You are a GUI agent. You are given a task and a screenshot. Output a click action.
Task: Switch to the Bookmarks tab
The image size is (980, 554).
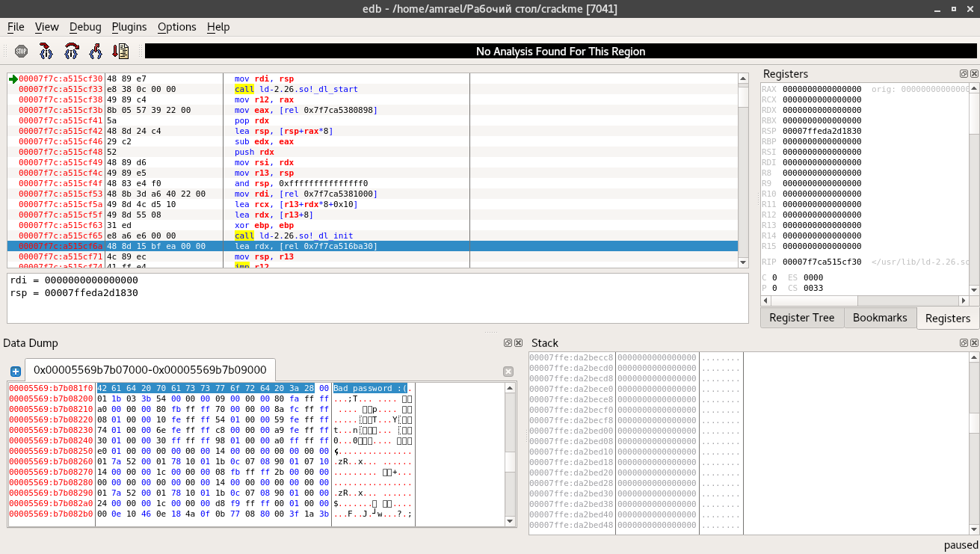click(880, 318)
